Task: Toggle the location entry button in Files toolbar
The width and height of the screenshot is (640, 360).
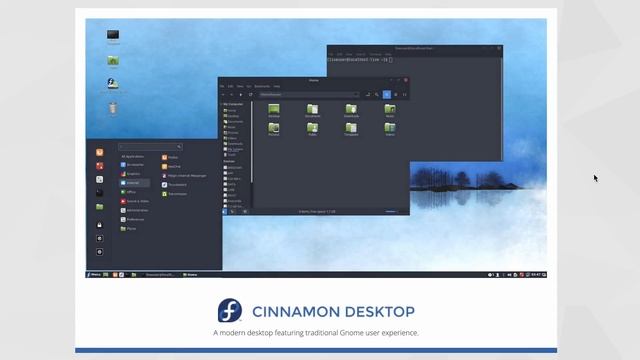Action: [368, 95]
